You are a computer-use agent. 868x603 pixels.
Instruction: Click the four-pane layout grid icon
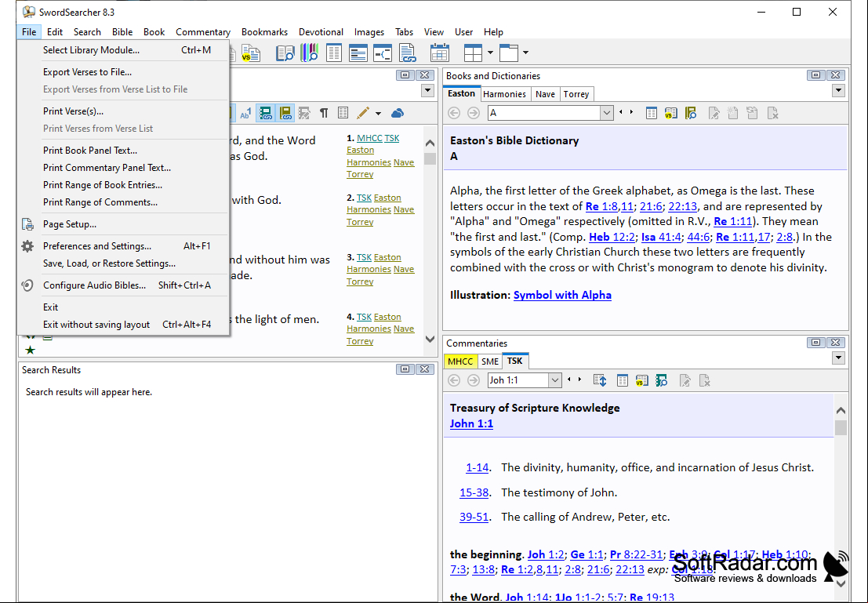point(473,53)
